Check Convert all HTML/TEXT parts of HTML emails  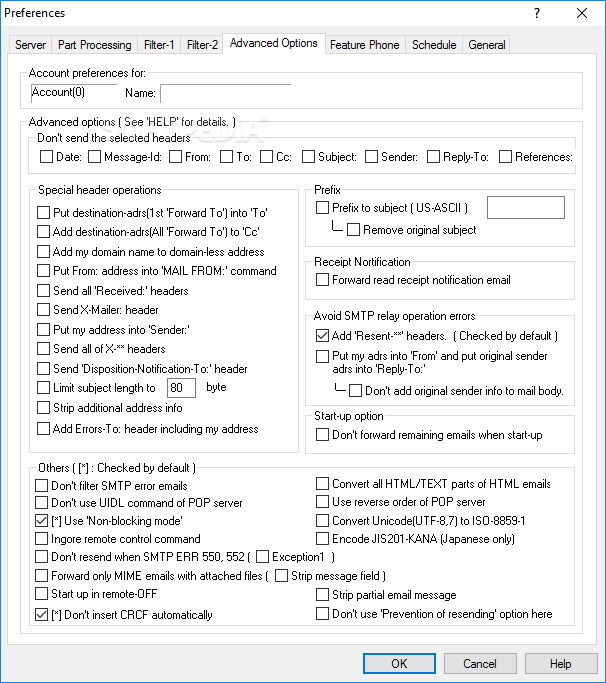point(322,484)
